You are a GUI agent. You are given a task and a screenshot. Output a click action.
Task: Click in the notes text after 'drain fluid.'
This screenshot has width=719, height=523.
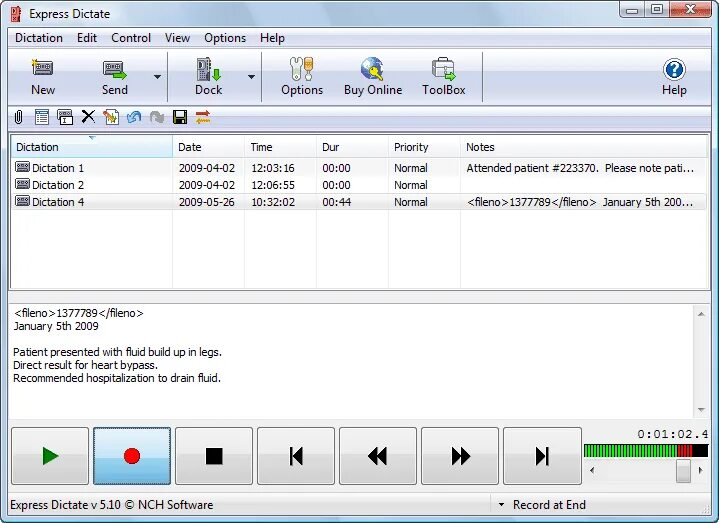tap(223, 379)
